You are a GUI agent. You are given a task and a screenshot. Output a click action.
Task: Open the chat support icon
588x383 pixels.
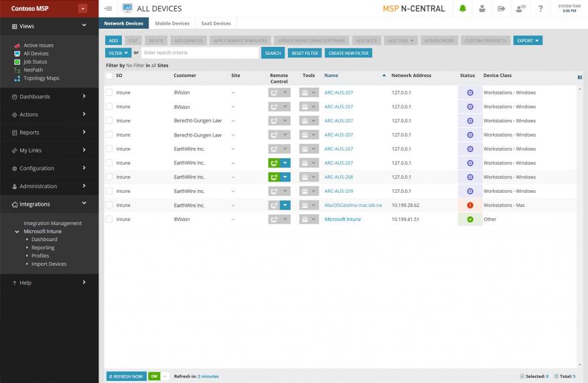click(521, 9)
